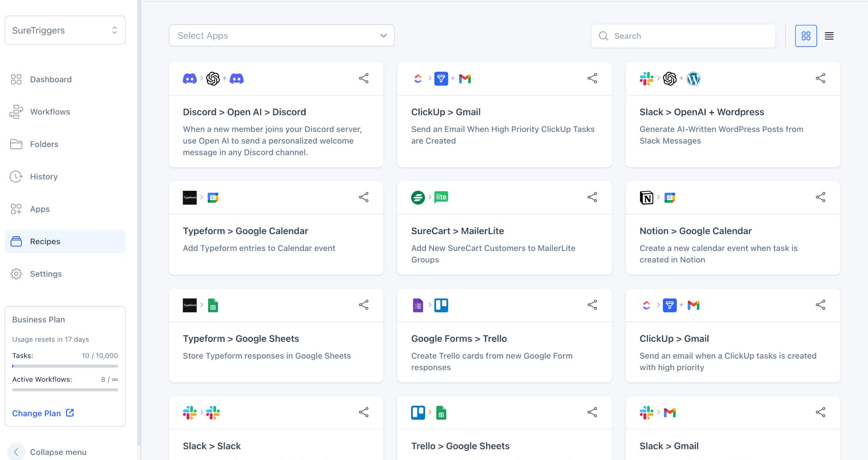This screenshot has height=460, width=868.
Task: Click 'Add Typeform entries to Calendar event' text
Action: pos(259,248)
